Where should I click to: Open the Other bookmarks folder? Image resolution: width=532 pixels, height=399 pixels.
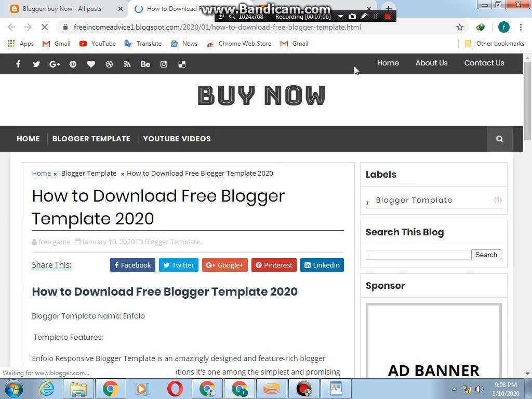(495, 44)
